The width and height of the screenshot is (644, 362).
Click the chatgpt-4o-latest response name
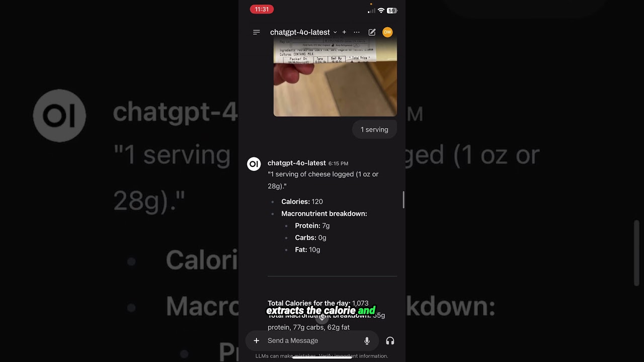(296, 163)
